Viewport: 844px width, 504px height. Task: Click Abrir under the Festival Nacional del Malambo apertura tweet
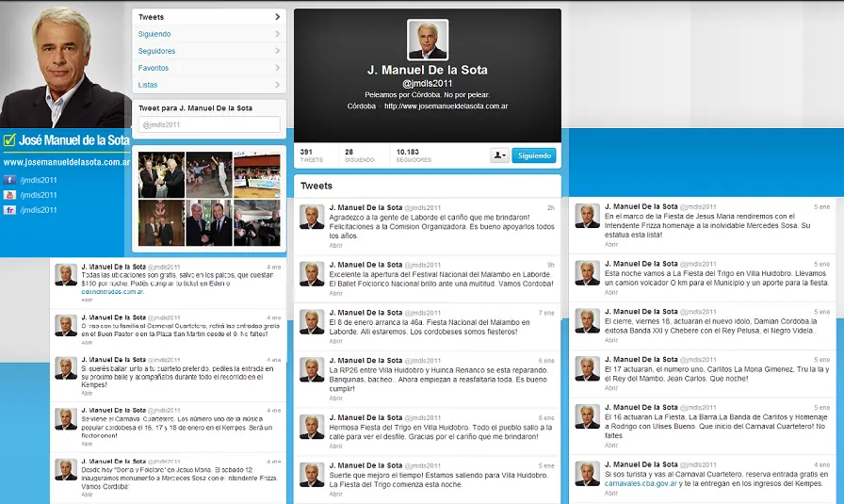[x=336, y=294]
